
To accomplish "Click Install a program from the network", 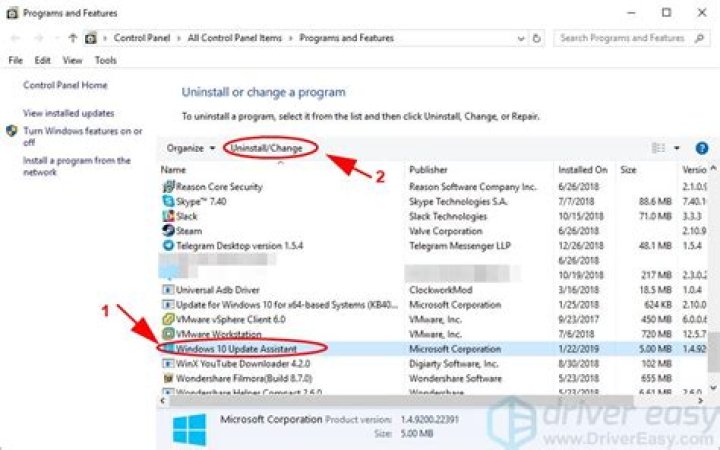I will click(x=77, y=166).
